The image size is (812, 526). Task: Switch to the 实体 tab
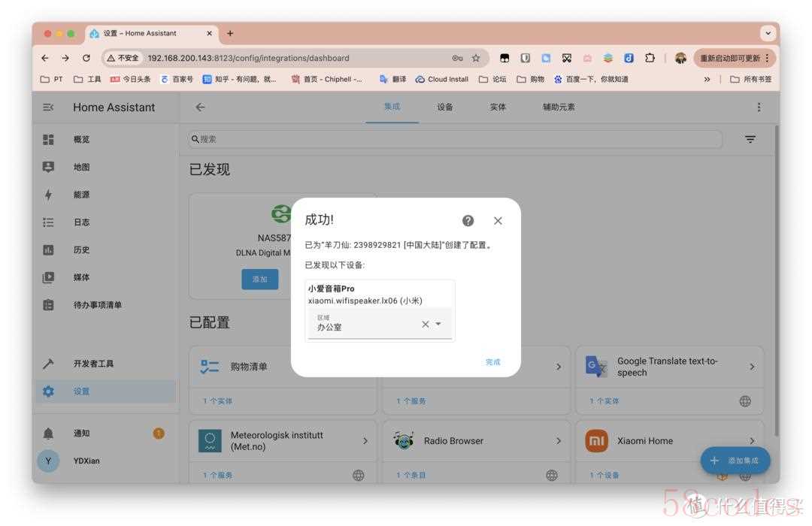[498, 107]
